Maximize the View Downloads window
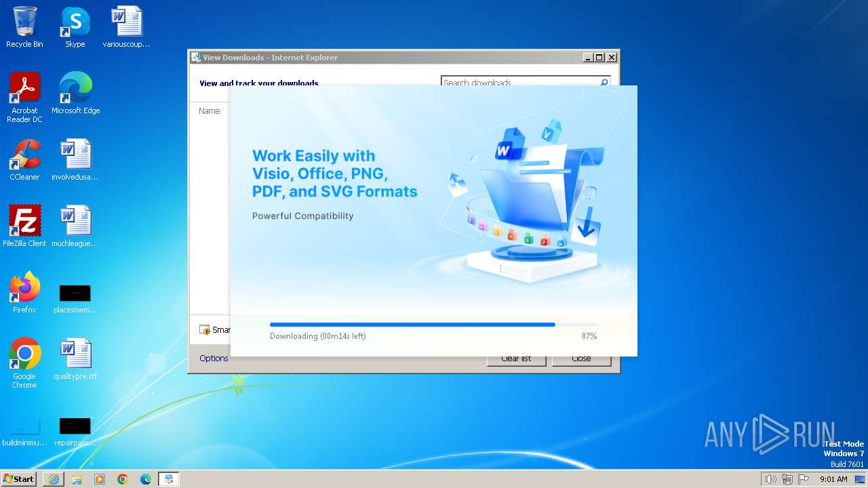 pyautogui.click(x=599, y=58)
